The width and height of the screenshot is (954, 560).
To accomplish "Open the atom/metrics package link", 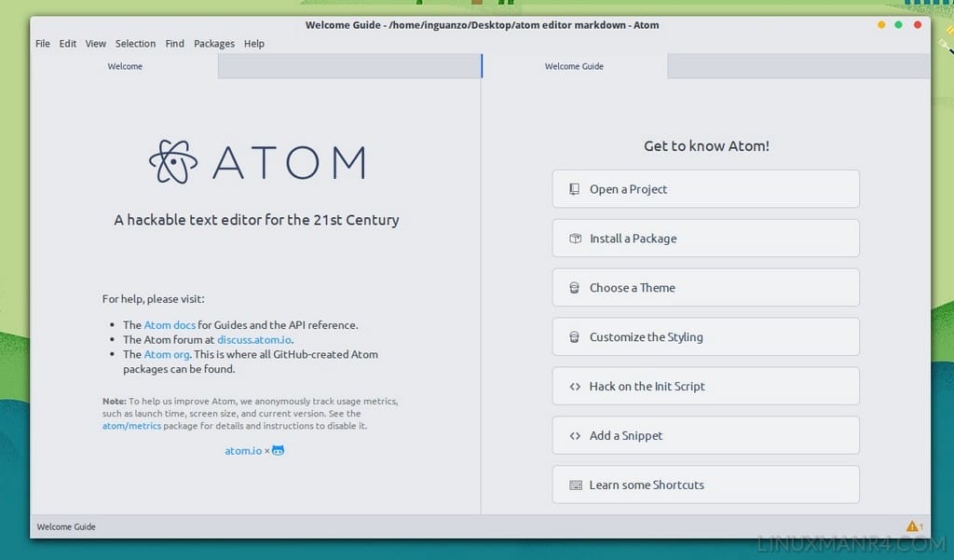I will click(x=130, y=426).
